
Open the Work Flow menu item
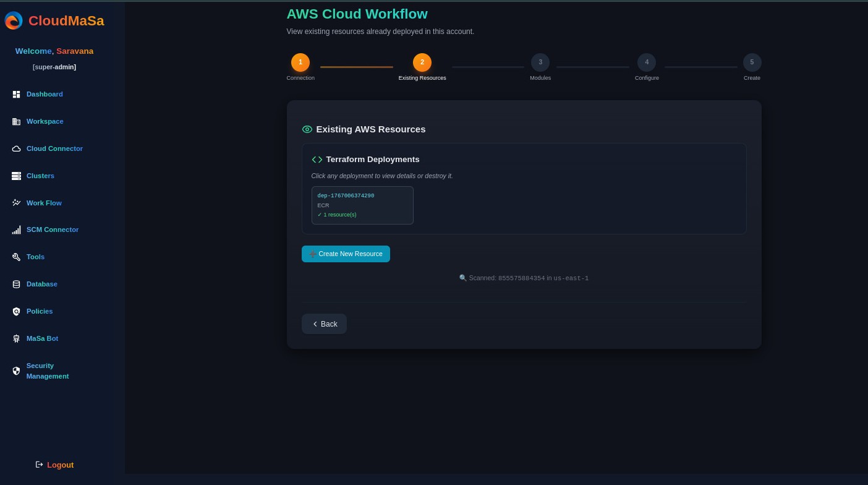point(44,203)
